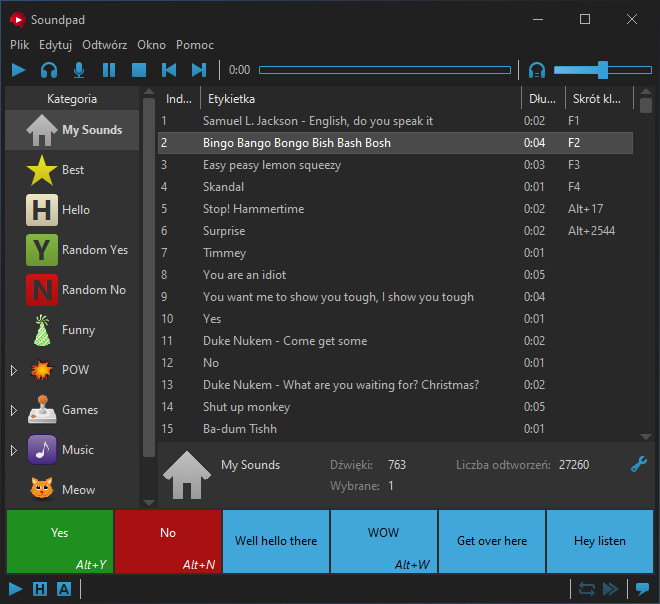Click the chat bubble icon in status bar
The image size is (660, 604).
click(642, 589)
